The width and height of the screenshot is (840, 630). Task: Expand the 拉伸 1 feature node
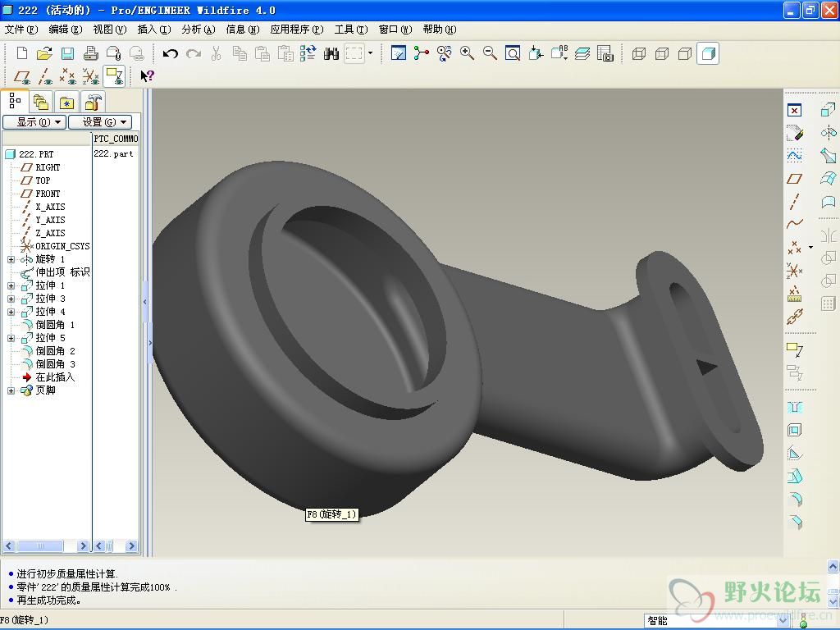(11, 285)
